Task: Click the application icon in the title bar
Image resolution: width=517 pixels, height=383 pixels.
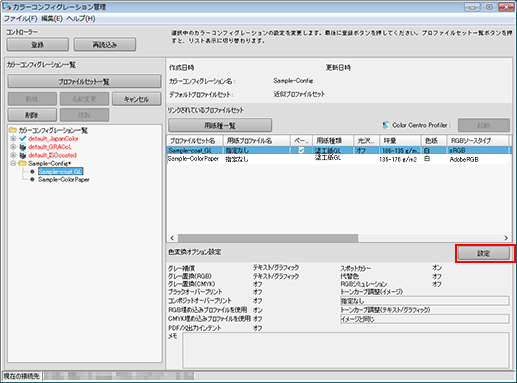Action: (x=6, y=6)
